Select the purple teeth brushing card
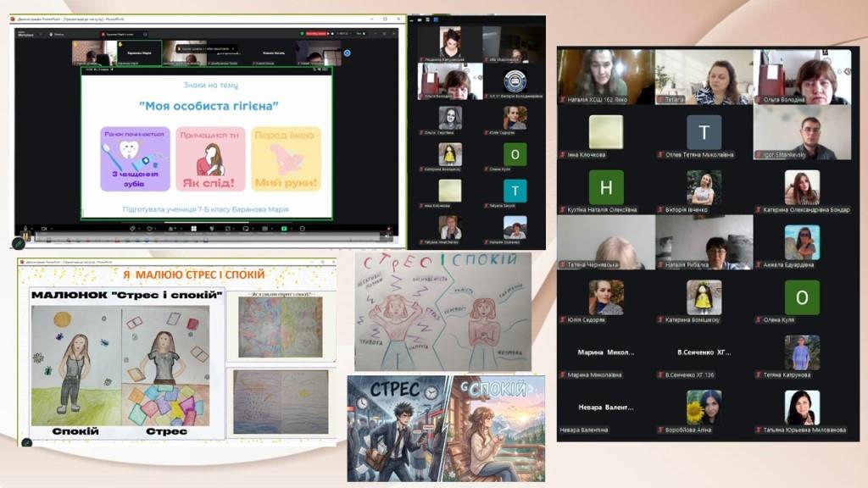 coord(135,159)
